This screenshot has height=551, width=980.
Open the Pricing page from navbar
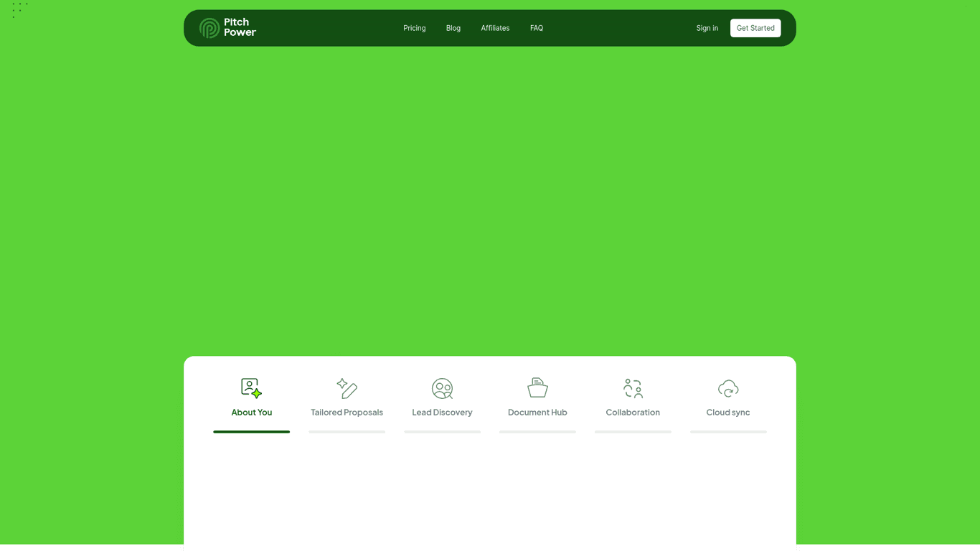click(x=414, y=28)
